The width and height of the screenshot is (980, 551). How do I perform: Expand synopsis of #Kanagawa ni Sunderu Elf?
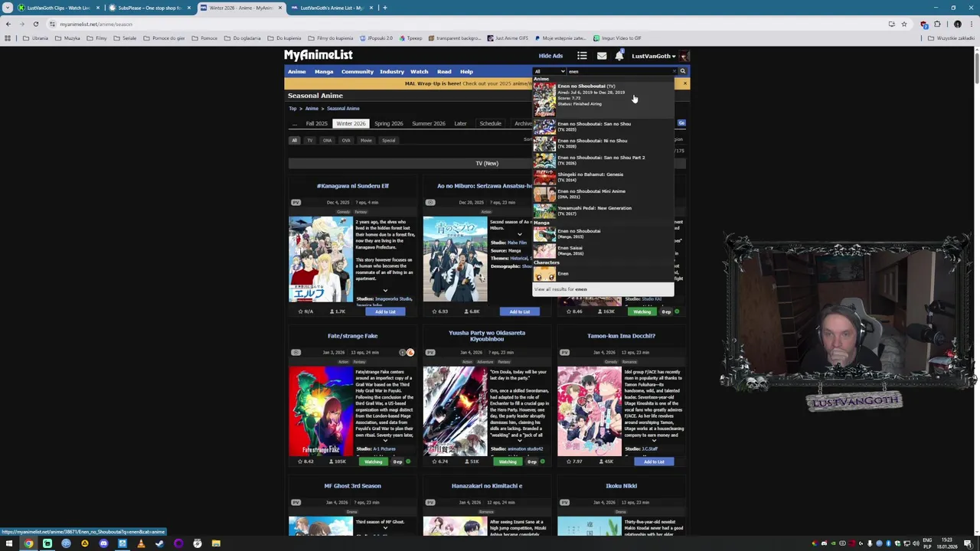(x=384, y=292)
